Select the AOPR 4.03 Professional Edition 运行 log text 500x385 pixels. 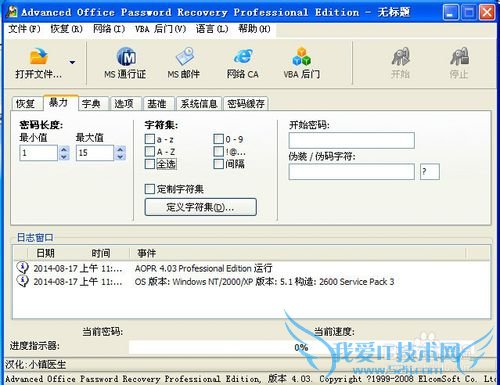click(x=203, y=268)
